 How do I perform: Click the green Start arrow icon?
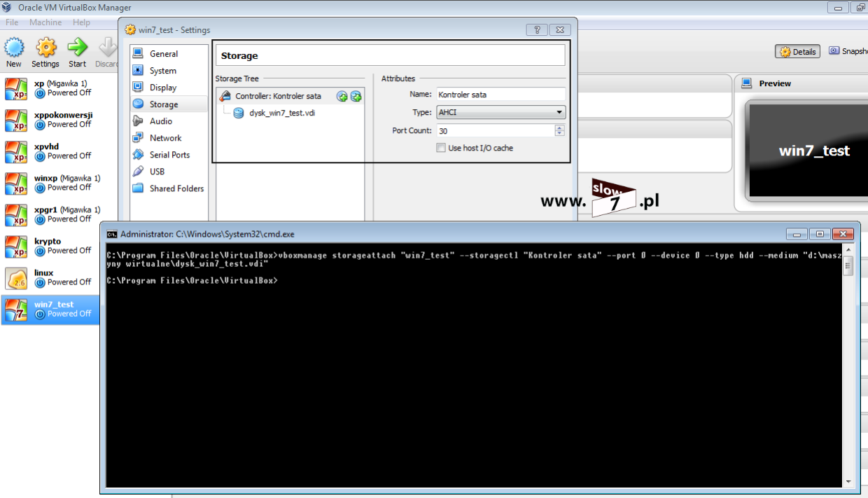click(x=77, y=53)
